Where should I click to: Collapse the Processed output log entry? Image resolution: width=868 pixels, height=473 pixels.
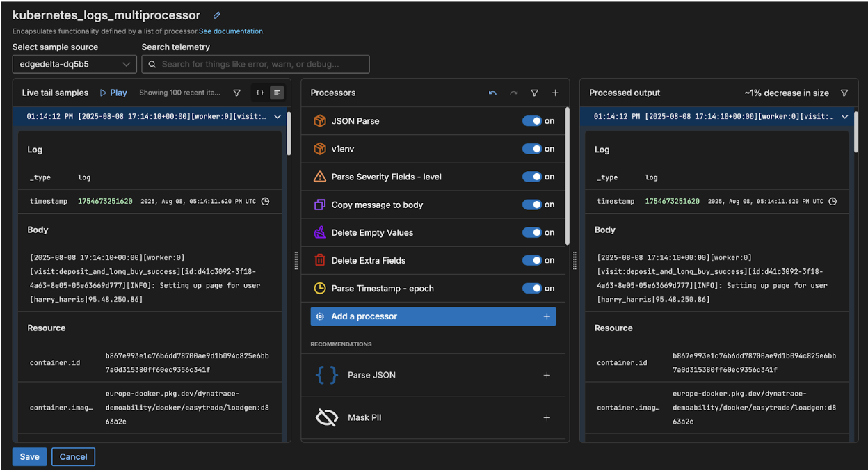click(844, 117)
